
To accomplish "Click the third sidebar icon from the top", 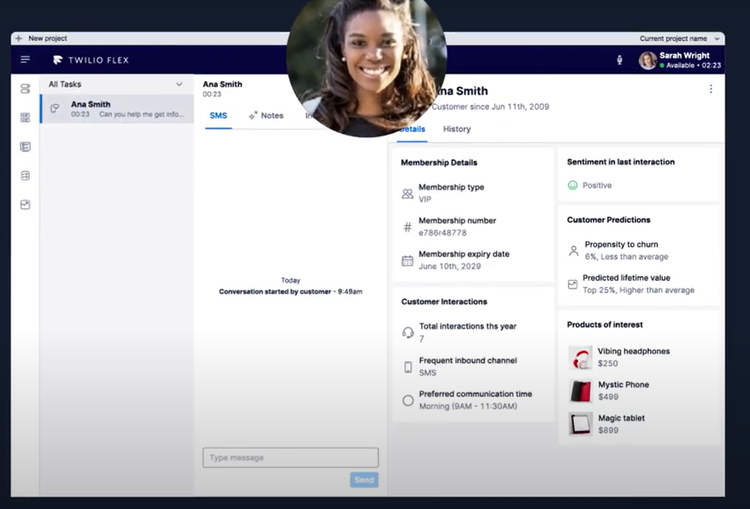I will [x=25, y=147].
